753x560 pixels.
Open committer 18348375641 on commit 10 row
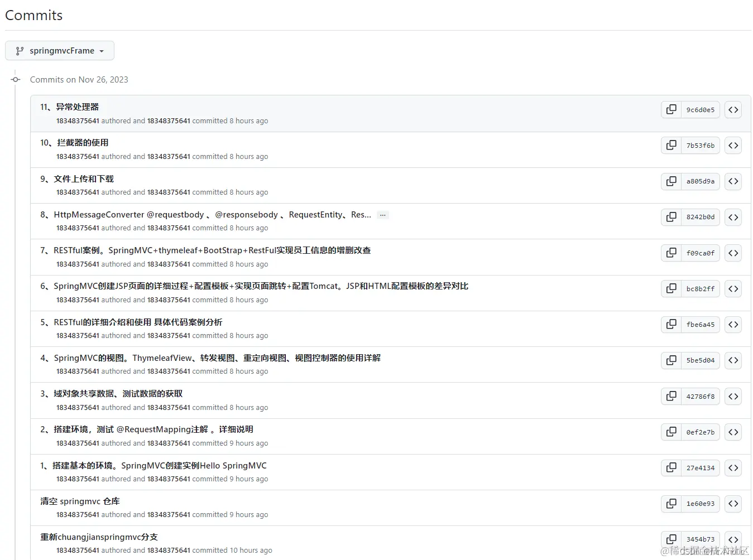[169, 157]
